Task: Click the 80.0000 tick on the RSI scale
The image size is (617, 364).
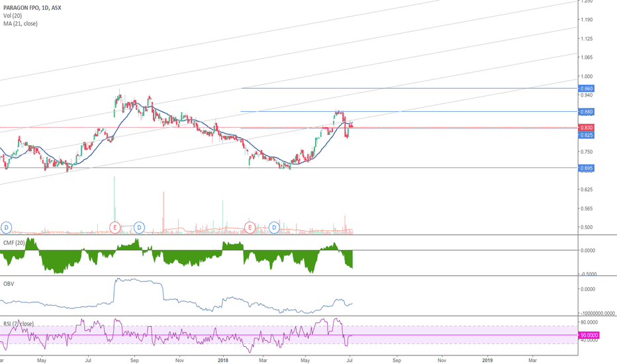Action: (x=589, y=322)
